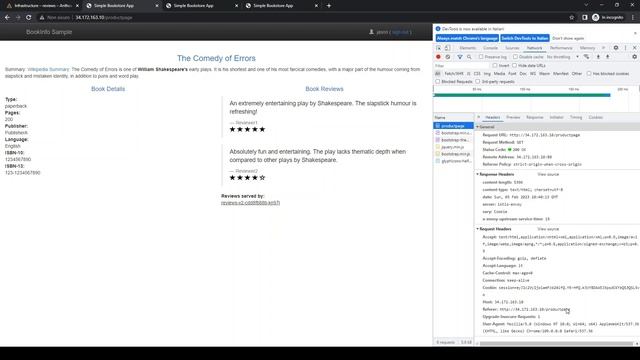Reload the productpage
This screenshot has height=360, width=640.
(29, 18)
